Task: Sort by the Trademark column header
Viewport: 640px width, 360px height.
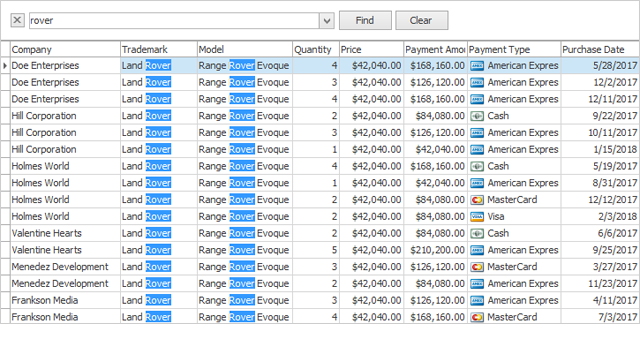Action: click(159, 49)
